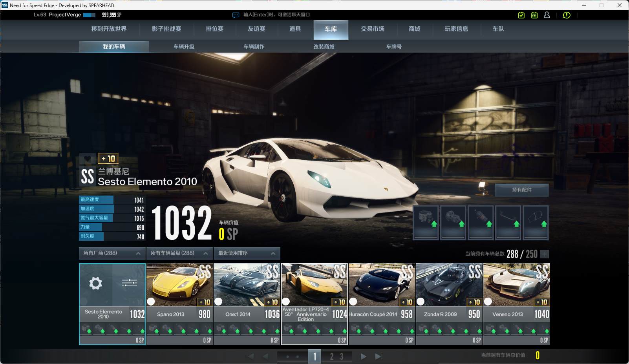Screen dimensions: 629x364
Task: Select the Veneno 2013 thumbnail
Action: [x=517, y=285]
